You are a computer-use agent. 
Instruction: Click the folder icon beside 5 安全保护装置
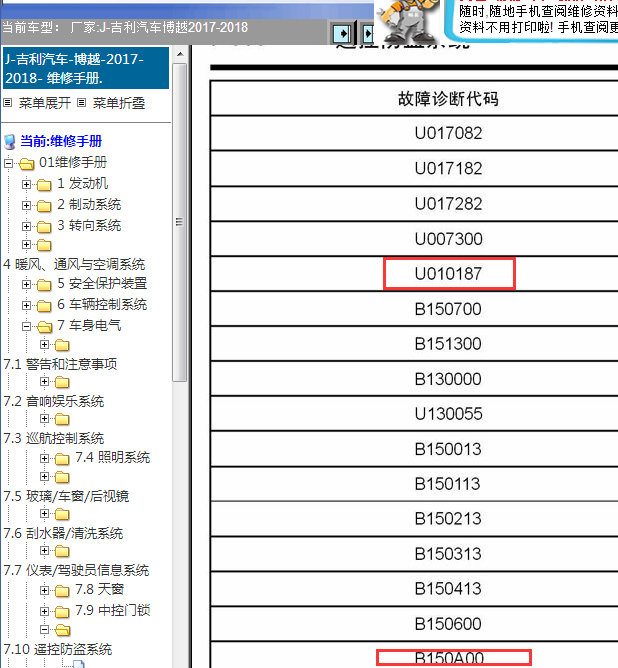44,285
